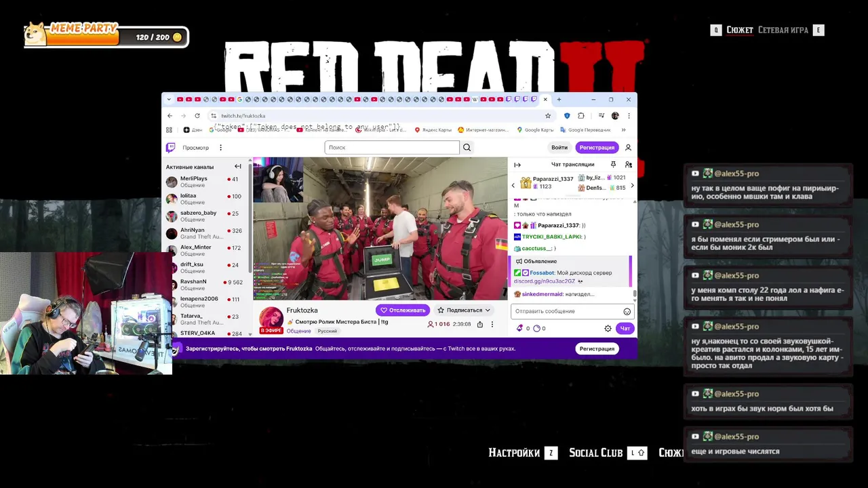Open the Chrome three-dot menu
Viewport: 868px width, 488px height.
pos(629,116)
